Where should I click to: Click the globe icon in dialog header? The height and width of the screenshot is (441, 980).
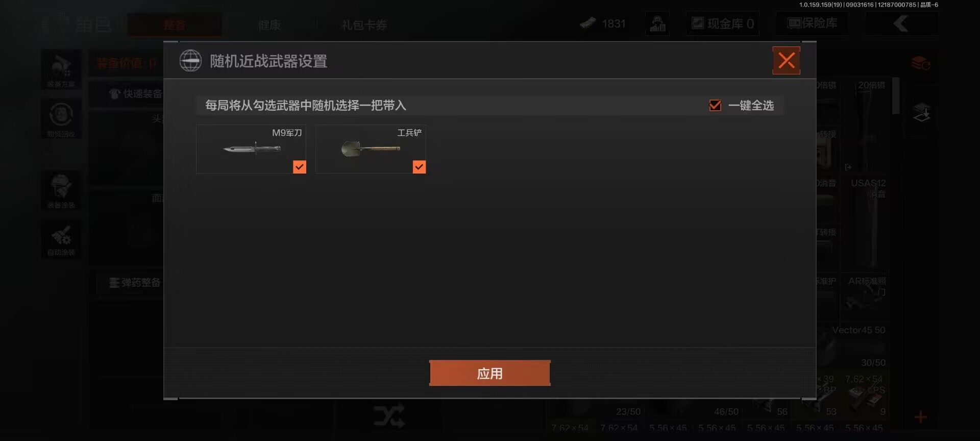click(x=190, y=61)
